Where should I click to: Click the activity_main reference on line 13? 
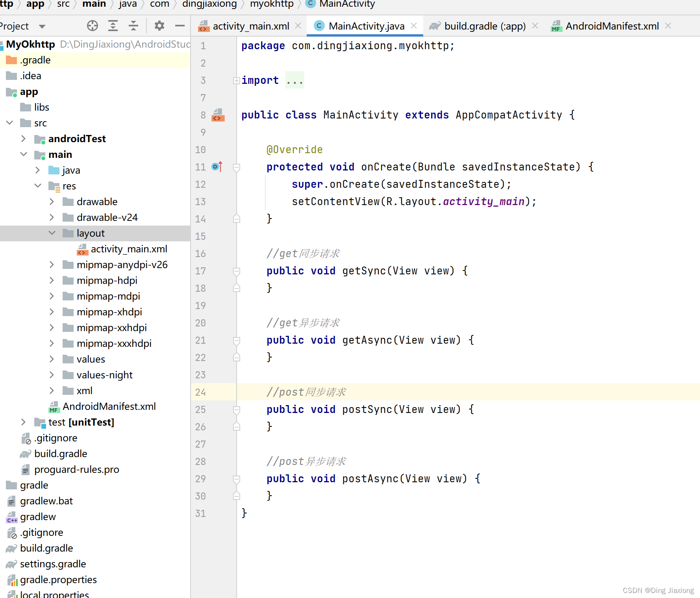(x=484, y=202)
